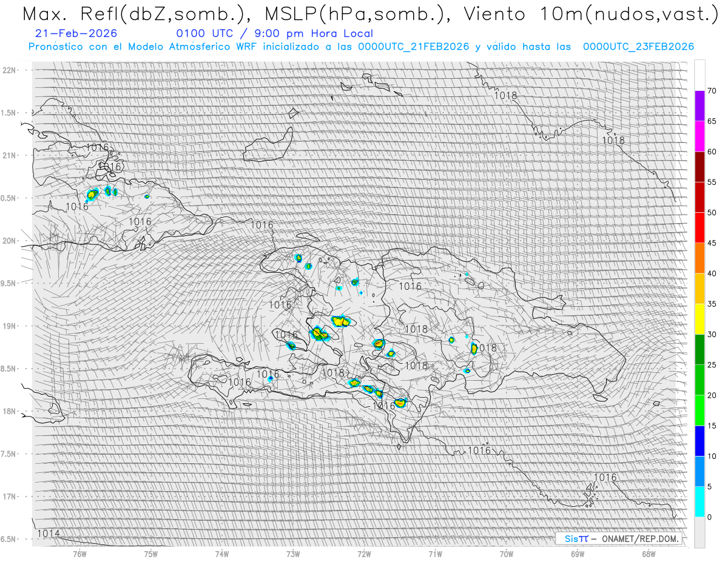
Task: Click the '0100 UTC / 9:00 pm Hora Local' text
Action: tap(274, 33)
